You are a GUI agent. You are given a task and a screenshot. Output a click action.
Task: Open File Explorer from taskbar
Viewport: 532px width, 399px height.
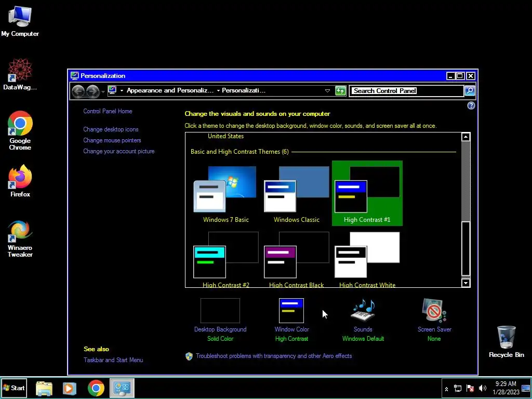(44, 388)
